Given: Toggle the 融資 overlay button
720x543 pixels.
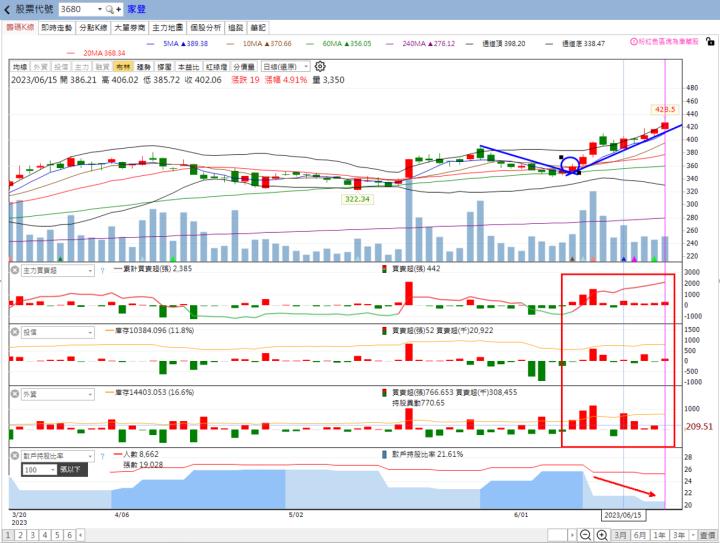Looking at the screenshot, I should (x=102, y=67).
